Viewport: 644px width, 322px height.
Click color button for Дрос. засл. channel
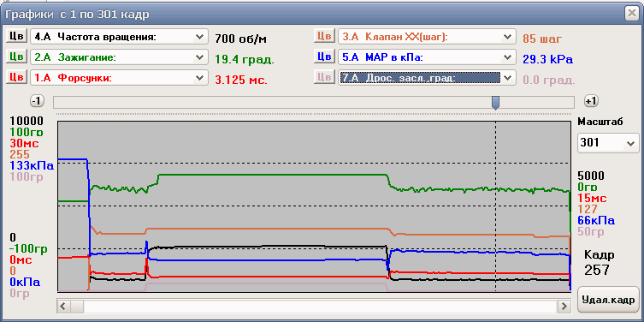pos(324,77)
